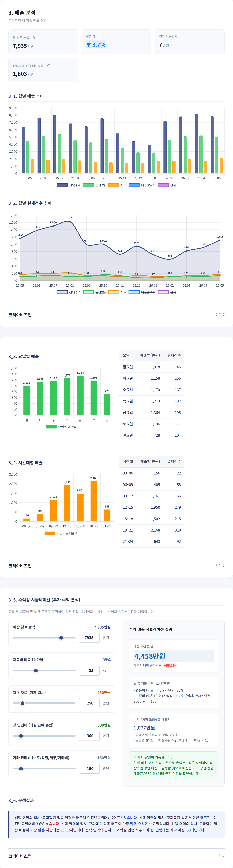
Task: Select 월요일 row in 요일 table
Action: [152, 367]
